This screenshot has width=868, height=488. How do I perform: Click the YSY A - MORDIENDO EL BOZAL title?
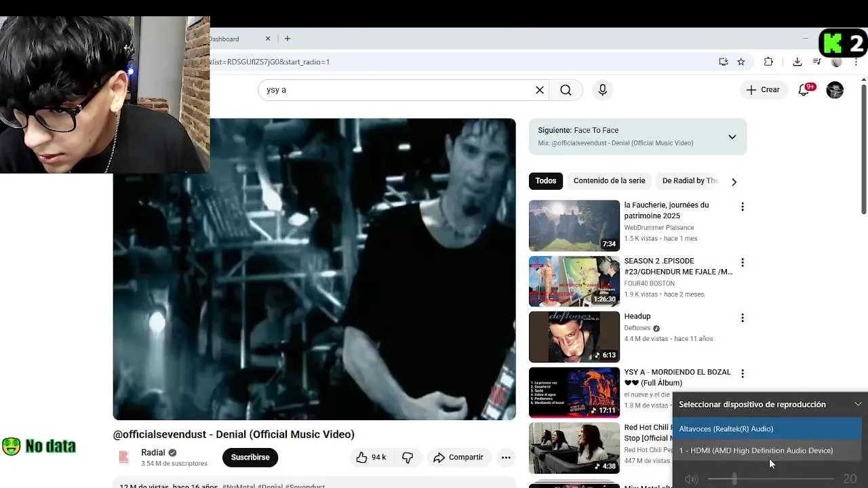click(677, 378)
